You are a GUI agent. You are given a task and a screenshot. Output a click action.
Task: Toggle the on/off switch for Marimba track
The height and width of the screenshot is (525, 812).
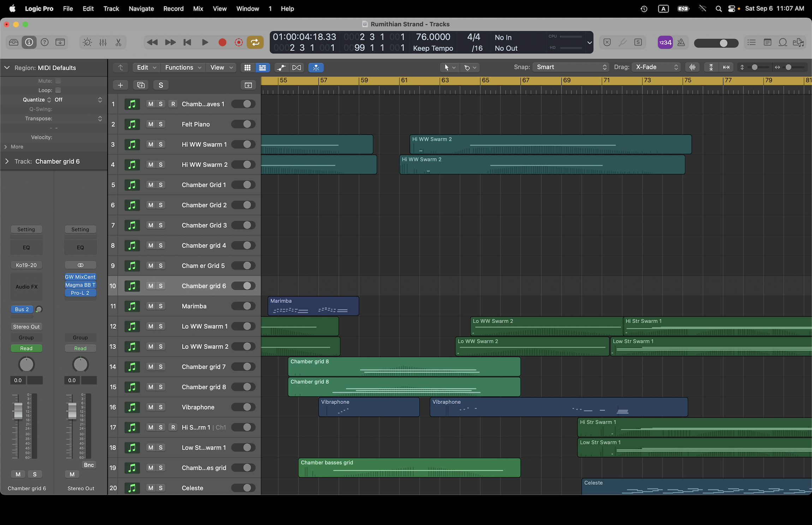[244, 306]
